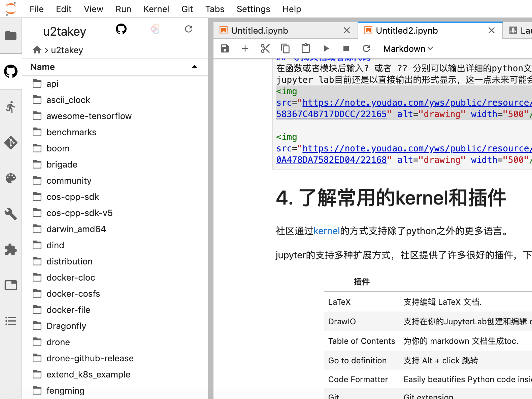Save the notebook
The image size is (532, 399).
225,49
